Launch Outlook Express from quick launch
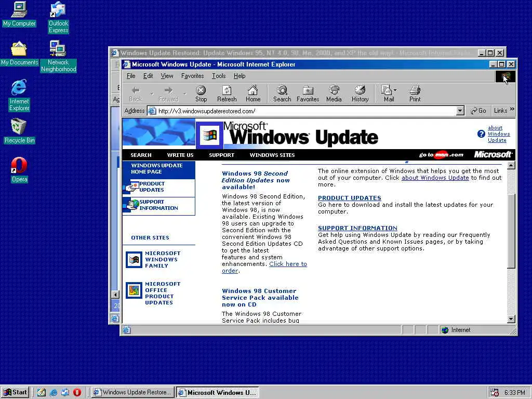The height and width of the screenshot is (399, 532). pos(65,393)
